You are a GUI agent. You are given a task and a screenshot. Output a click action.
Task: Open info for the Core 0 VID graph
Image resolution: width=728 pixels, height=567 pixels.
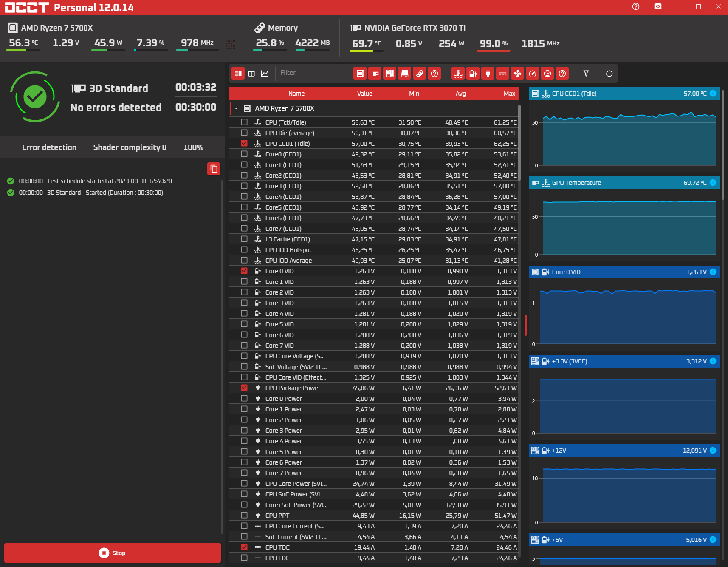(713, 272)
